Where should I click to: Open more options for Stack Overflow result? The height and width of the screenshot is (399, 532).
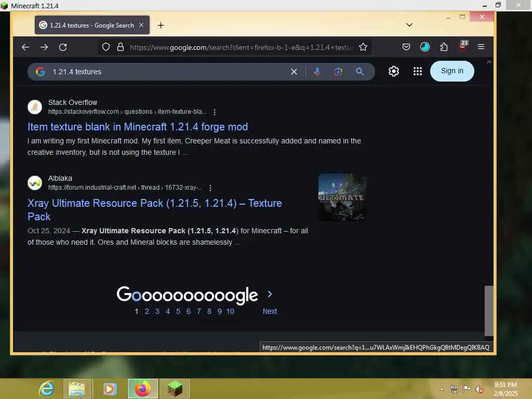click(x=215, y=112)
